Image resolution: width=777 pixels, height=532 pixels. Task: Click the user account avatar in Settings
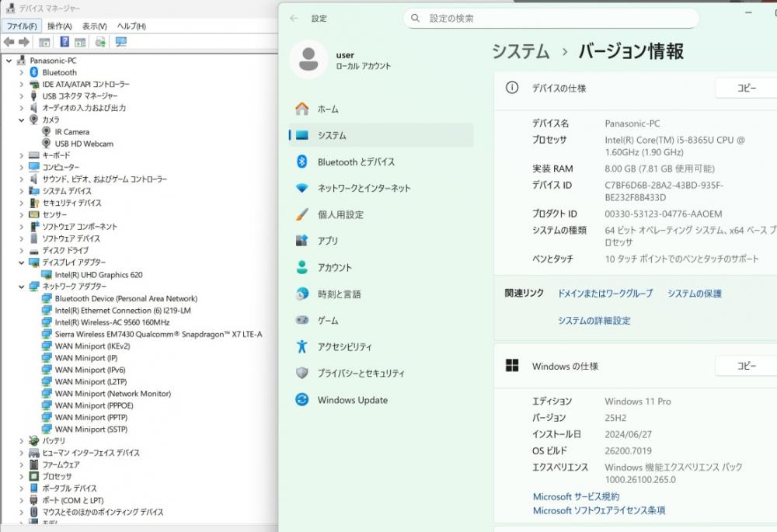[x=308, y=60]
